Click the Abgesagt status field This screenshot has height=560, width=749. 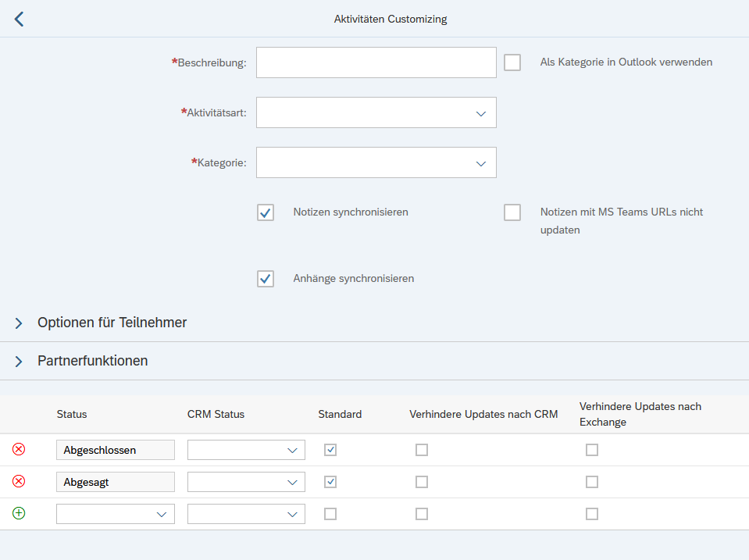pyautogui.click(x=115, y=482)
